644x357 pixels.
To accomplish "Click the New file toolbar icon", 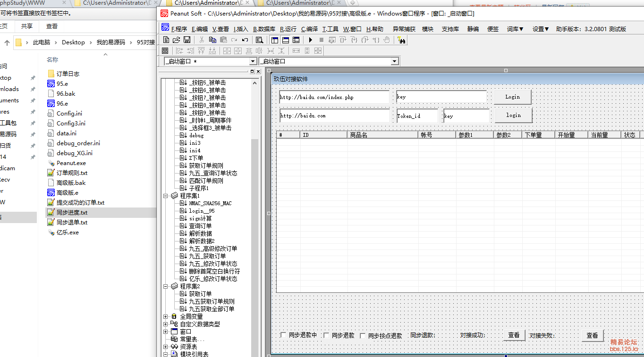I will click(x=166, y=40).
